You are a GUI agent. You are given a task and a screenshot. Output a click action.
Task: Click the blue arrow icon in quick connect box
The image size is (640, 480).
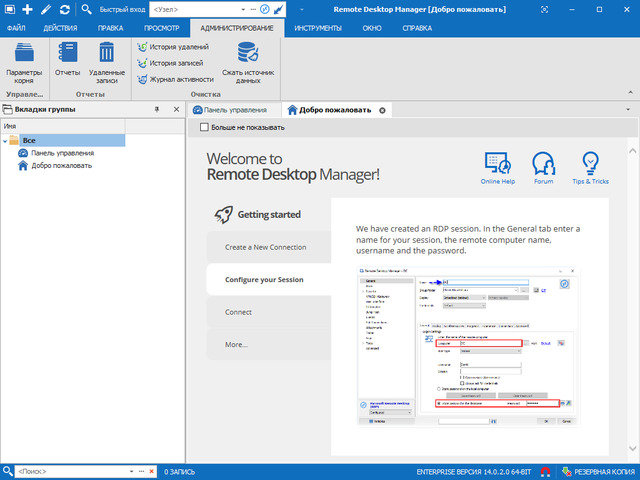click(x=278, y=9)
